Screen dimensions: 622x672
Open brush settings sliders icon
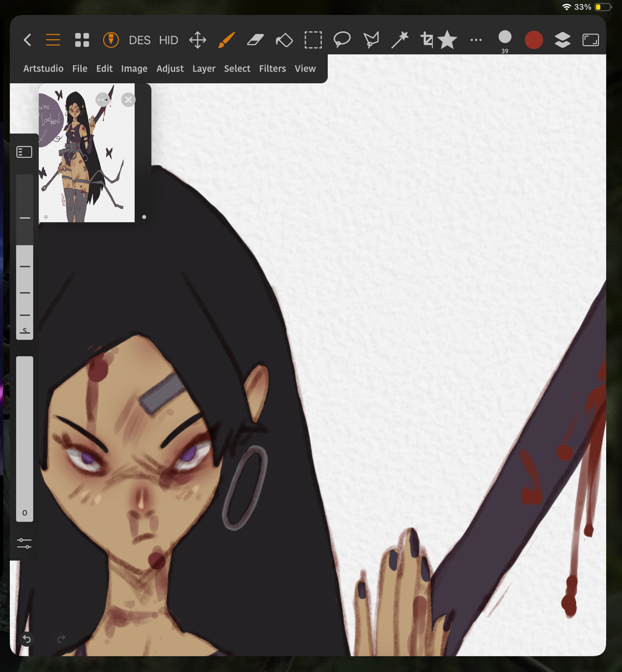tap(24, 543)
